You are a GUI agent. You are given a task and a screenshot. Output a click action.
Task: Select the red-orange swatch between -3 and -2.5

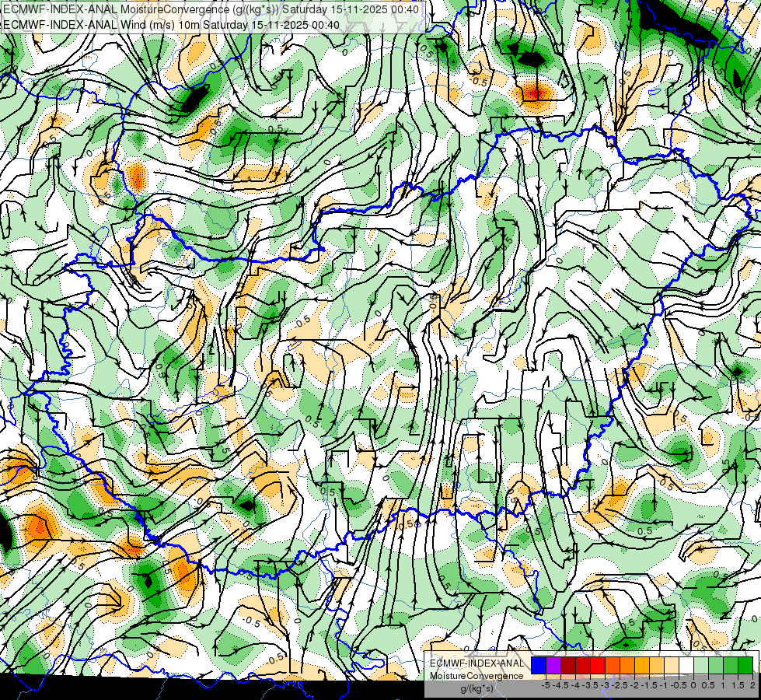[613, 666]
